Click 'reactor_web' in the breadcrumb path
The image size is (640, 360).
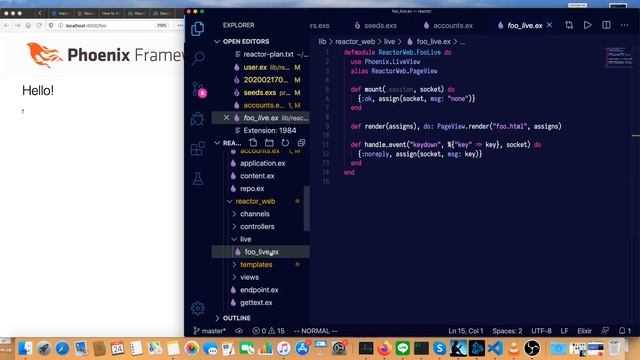[x=355, y=41]
